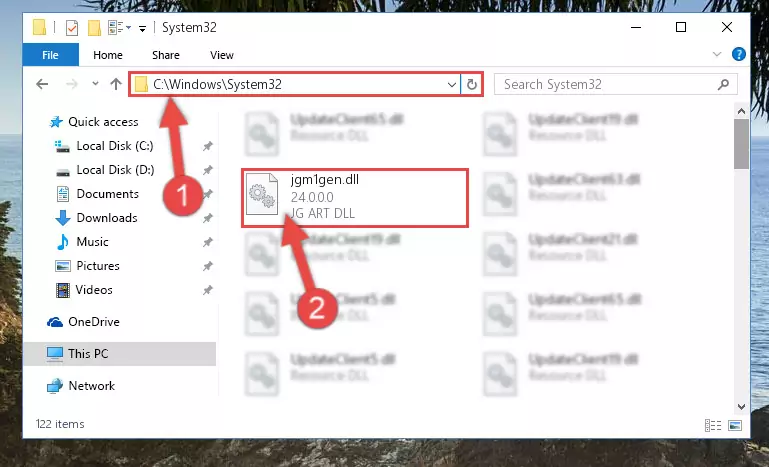Open the Customize Quick Access Toolbar dropdown
This screenshot has width=769, height=467.
(x=142, y=28)
